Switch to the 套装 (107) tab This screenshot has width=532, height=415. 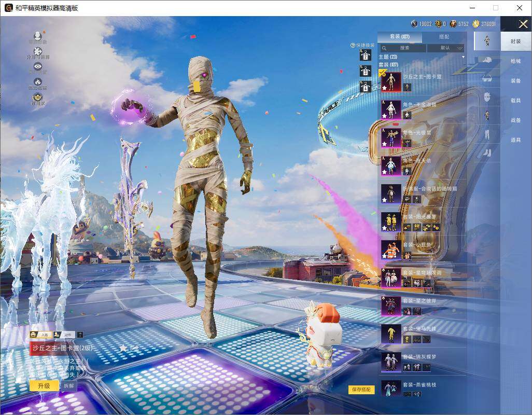click(400, 37)
